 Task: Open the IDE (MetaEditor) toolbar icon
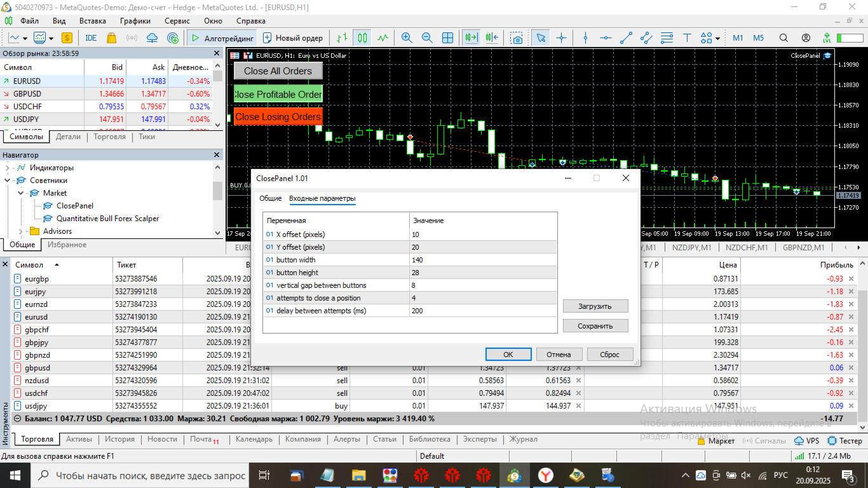(91, 38)
